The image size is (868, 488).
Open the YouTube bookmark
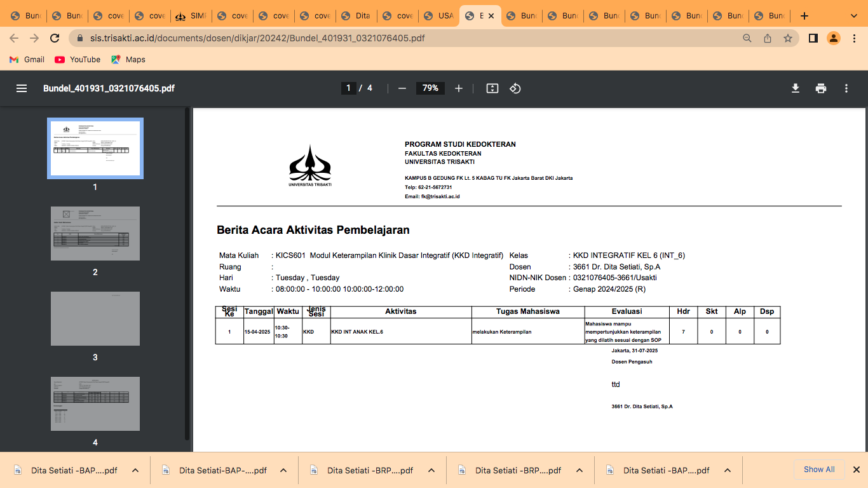(x=78, y=60)
